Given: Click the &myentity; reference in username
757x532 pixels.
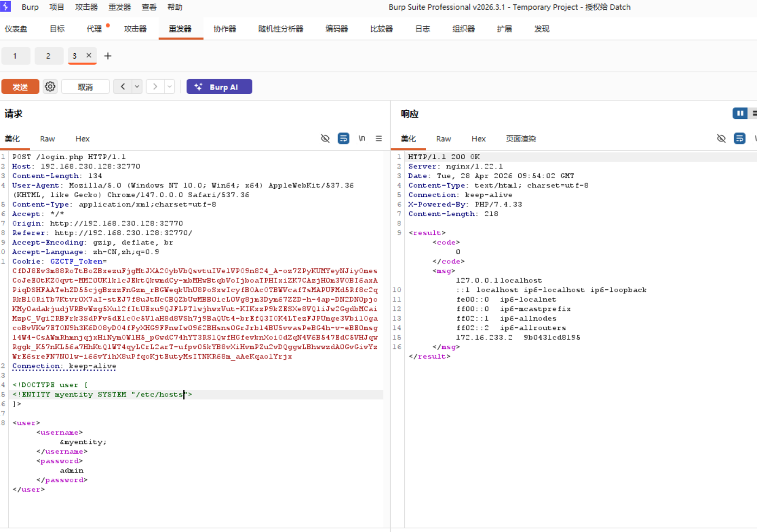Looking at the screenshot, I should click(83, 442).
